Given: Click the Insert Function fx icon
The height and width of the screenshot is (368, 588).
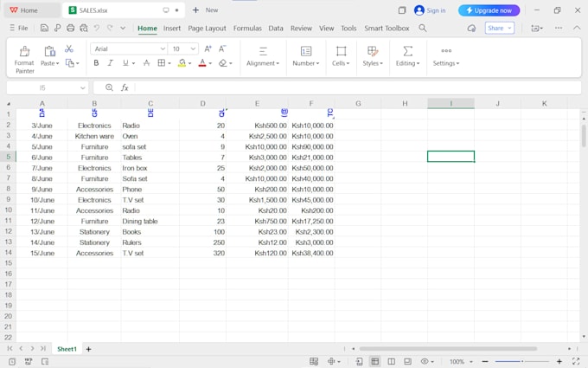Looking at the screenshot, I should (125, 87).
